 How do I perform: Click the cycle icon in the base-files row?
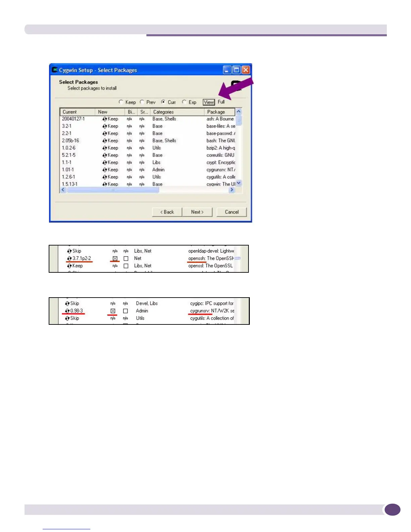(105, 126)
